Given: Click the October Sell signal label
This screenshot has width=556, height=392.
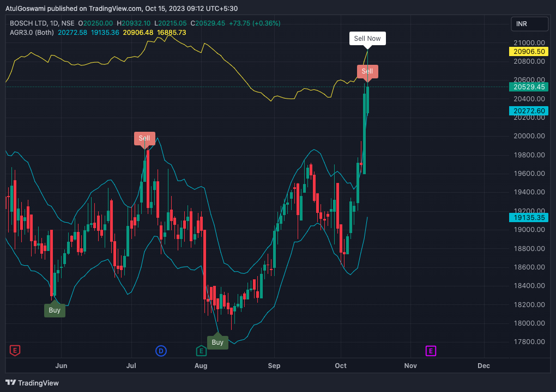Looking at the screenshot, I should point(367,71).
